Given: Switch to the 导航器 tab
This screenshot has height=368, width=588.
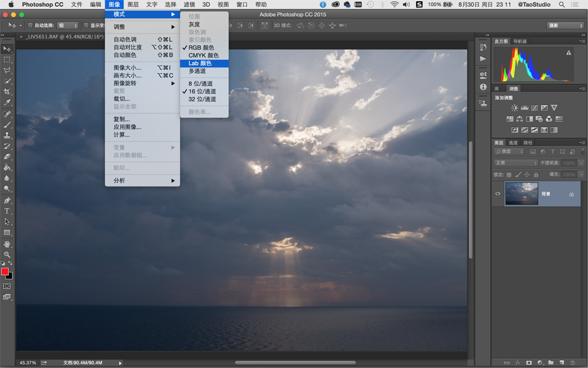Looking at the screenshot, I should (520, 42).
